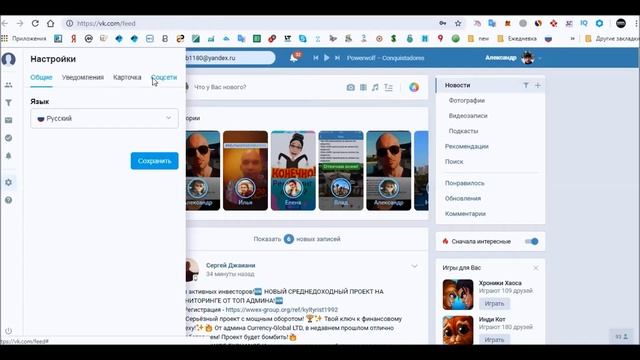Open the bell icon in the left sidebar
The height and width of the screenshot is (360, 640).
click(x=9, y=156)
